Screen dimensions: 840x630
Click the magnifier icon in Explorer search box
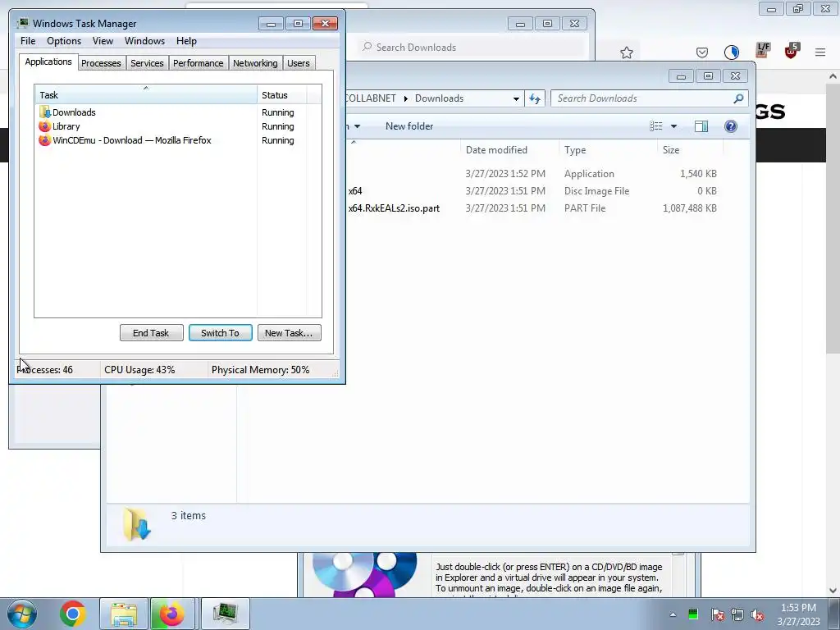click(x=739, y=98)
